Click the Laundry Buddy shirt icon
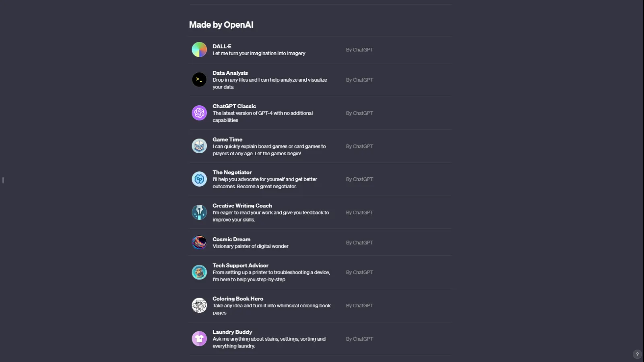 pos(199,339)
